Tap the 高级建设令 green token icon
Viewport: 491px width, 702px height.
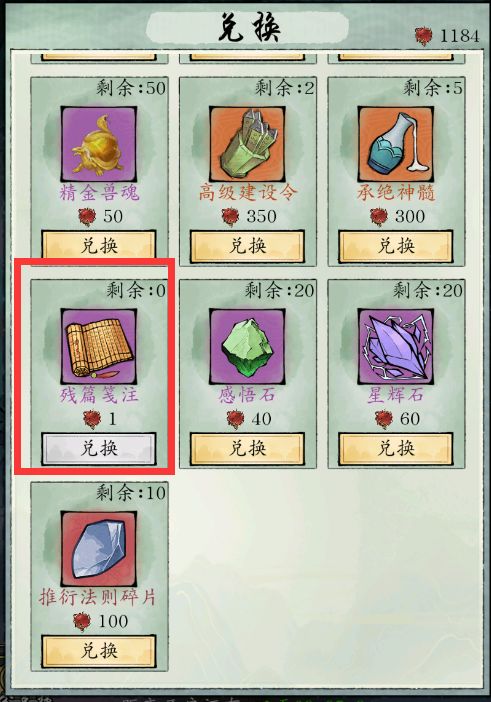coord(247,144)
